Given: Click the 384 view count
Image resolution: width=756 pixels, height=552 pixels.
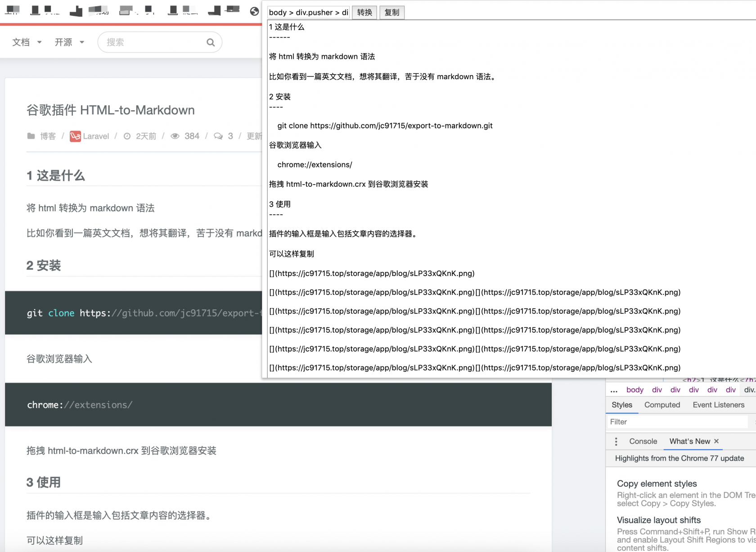Looking at the screenshot, I should (x=192, y=136).
